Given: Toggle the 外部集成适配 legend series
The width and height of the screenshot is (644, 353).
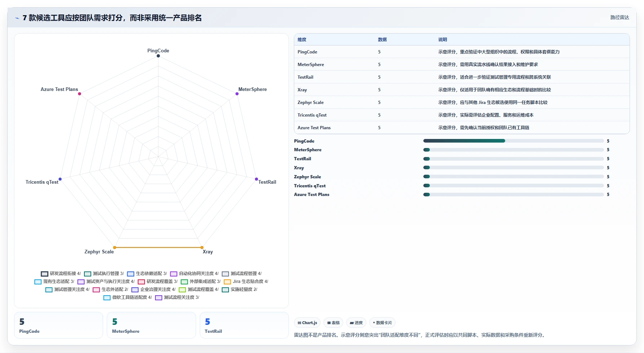Looking at the screenshot, I should (200, 282).
